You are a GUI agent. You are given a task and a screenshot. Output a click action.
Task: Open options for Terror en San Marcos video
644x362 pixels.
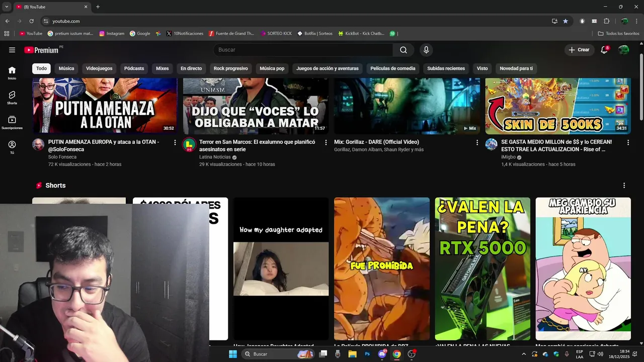(x=326, y=143)
